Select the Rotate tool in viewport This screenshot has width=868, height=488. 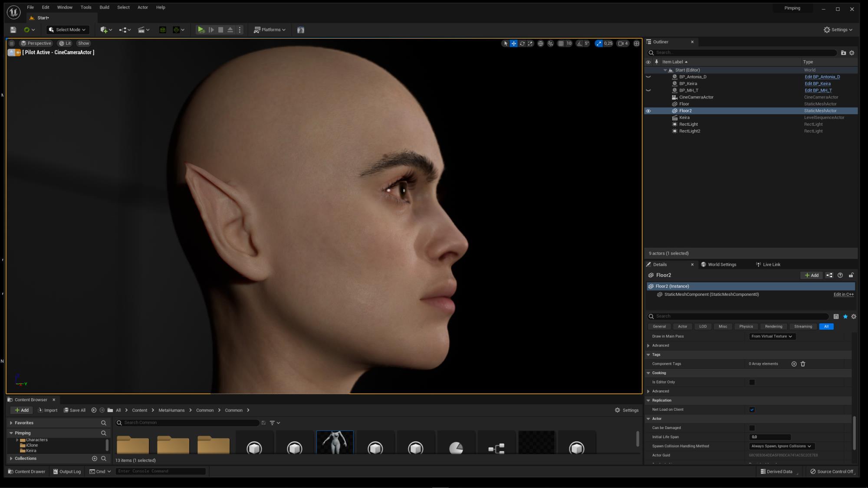(522, 43)
